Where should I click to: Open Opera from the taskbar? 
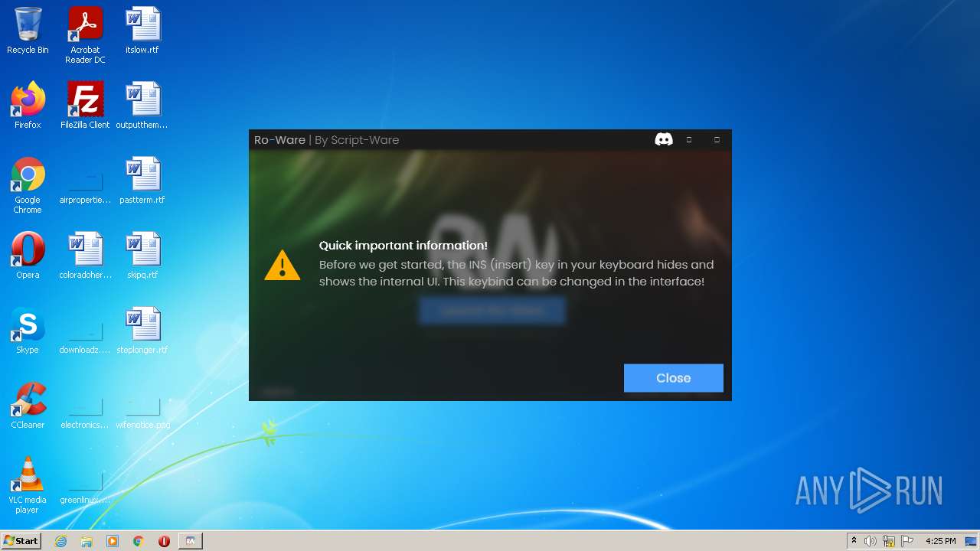(164, 541)
